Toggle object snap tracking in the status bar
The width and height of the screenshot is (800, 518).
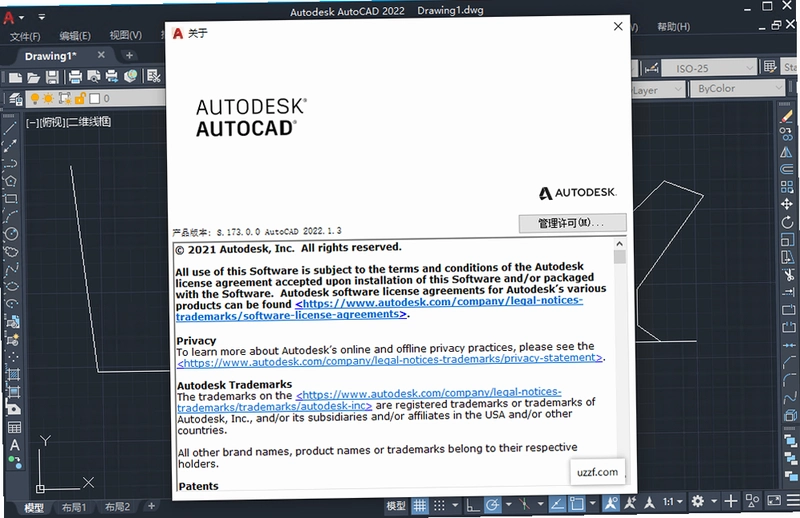pyautogui.click(x=557, y=504)
